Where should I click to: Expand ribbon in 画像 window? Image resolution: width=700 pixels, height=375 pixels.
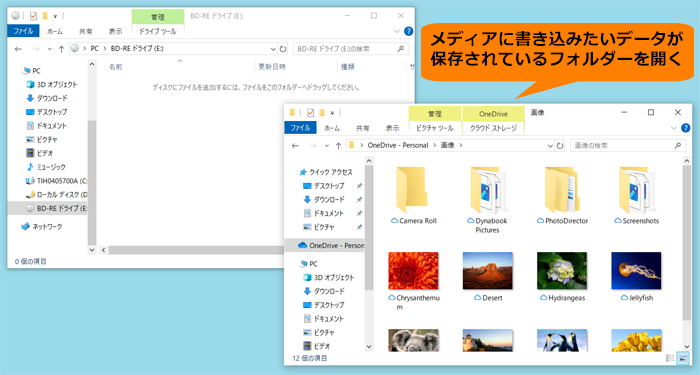pyautogui.click(x=674, y=128)
